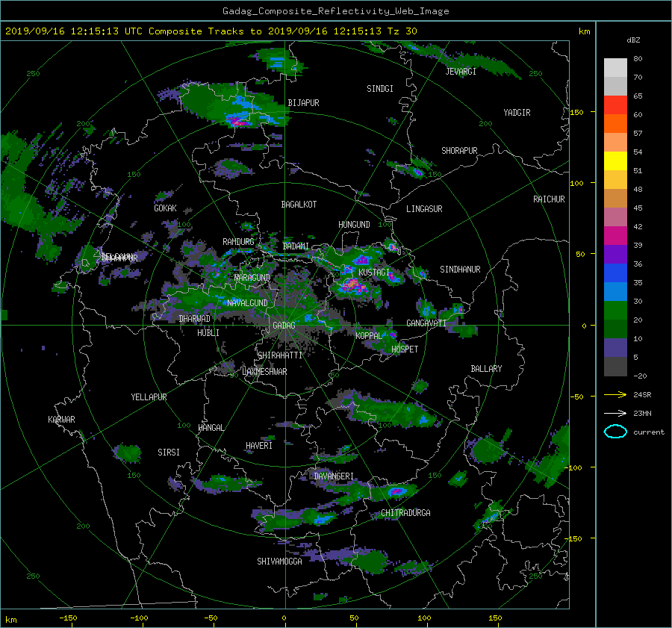This screenshot has height=628, width=672.
Task: Click the SINDHANUR city label
Action: 460,270
